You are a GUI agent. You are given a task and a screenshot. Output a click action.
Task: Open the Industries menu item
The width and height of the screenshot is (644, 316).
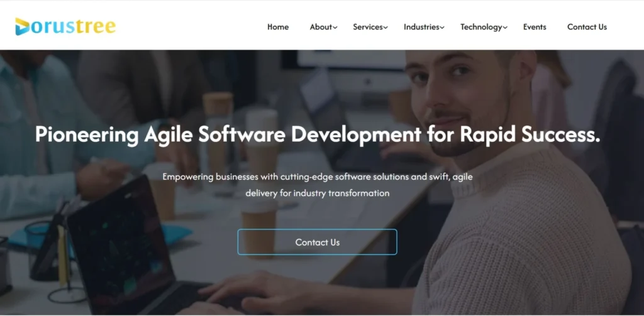[421, 27]
